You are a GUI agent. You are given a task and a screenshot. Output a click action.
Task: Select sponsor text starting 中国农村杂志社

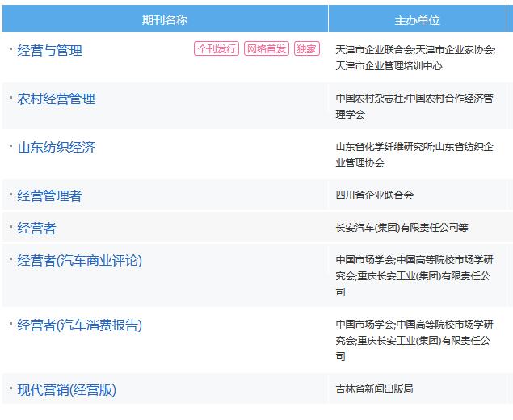click(414, 107)
